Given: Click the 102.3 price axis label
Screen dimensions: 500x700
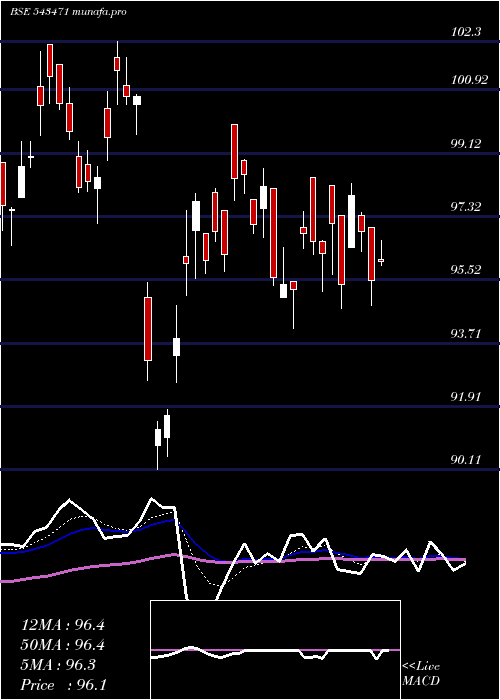Looking at the screenshot, I should pos(466,32).
